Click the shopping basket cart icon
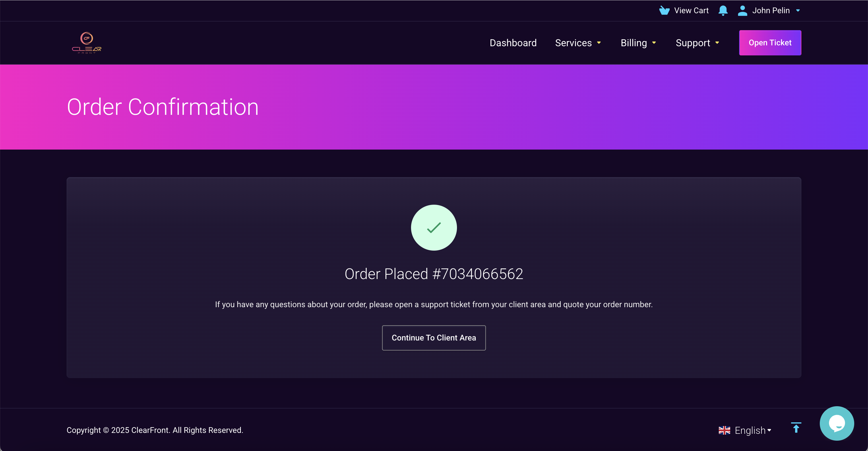868x451 pixels. click(x=664, y=10)
